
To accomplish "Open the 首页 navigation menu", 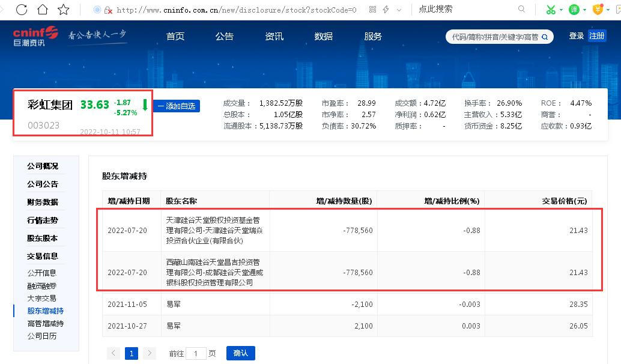I will 175,37.
